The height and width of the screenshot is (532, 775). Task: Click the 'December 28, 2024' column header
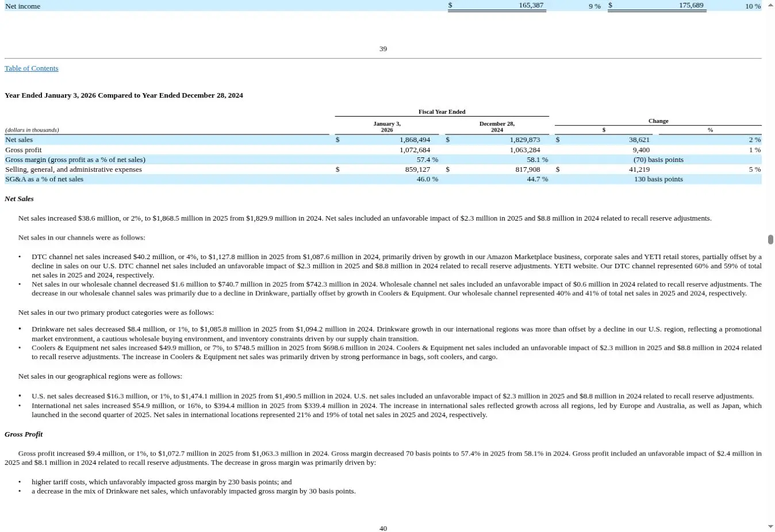497,127
